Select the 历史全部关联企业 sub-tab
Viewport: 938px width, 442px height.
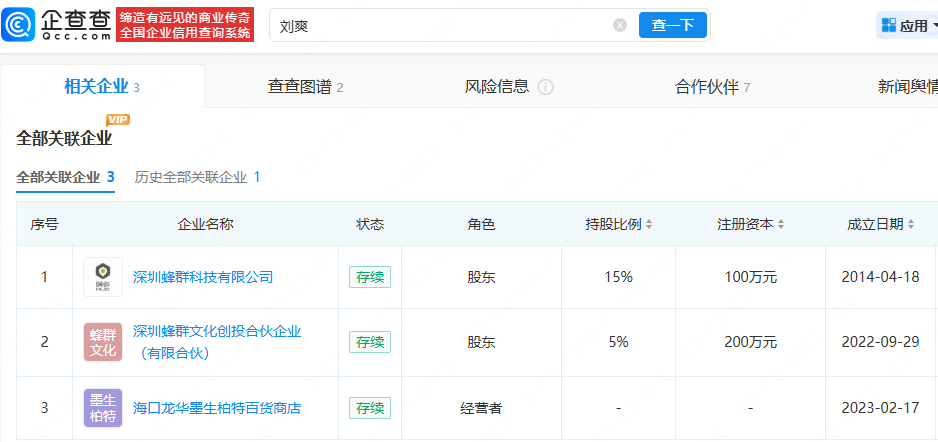point(197,177)
